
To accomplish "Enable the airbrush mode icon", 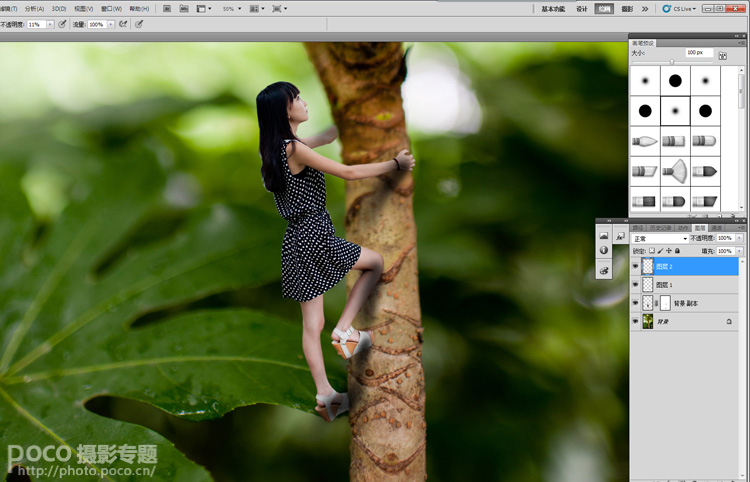I will tap(123, 24).
